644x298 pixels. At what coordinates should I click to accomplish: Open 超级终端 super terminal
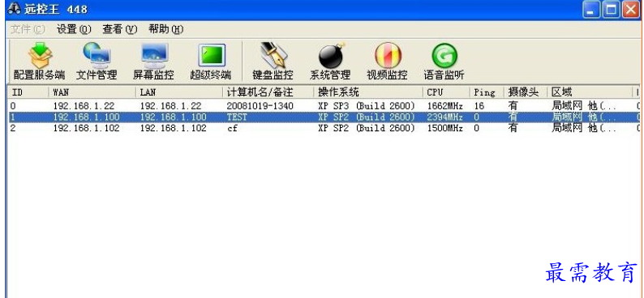click(211, 62)
